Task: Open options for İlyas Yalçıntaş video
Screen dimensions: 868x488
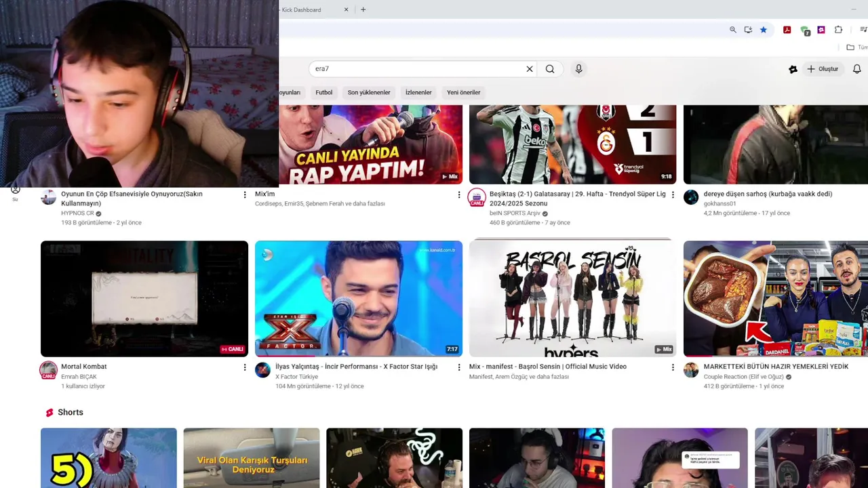Action: (x=459, y=367)
